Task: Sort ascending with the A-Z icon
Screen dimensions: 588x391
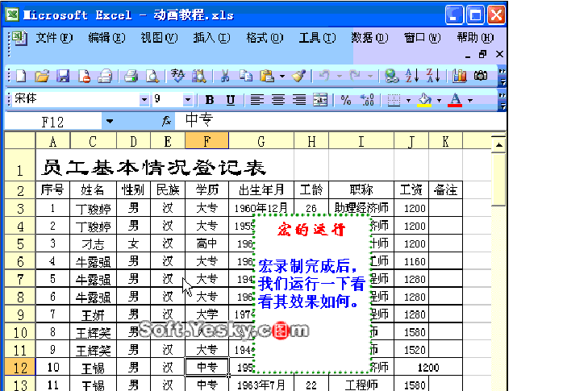Action: (412, 76)
